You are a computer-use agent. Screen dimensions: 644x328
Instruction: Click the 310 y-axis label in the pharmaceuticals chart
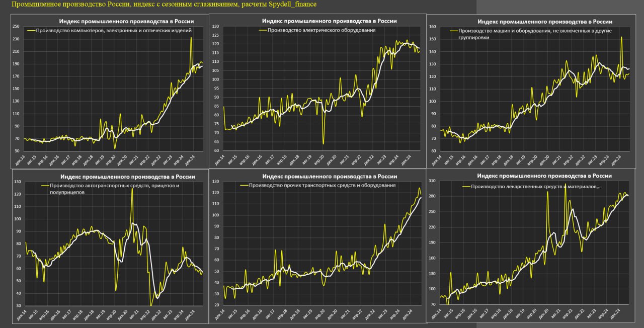click(x=432, y=181)
